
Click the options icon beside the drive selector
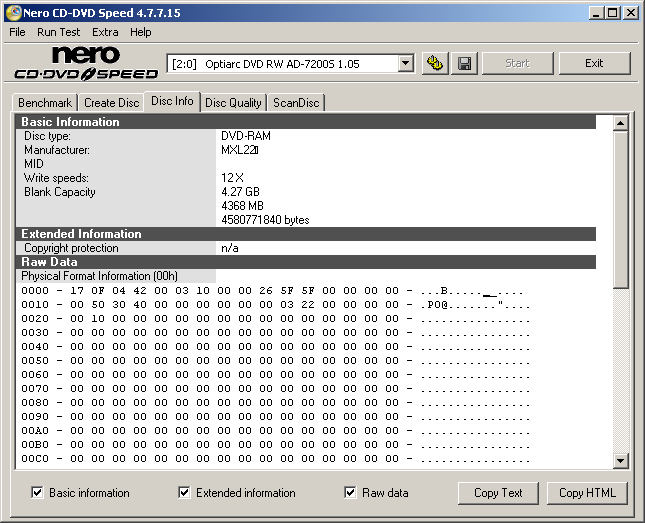pos(434,63)
